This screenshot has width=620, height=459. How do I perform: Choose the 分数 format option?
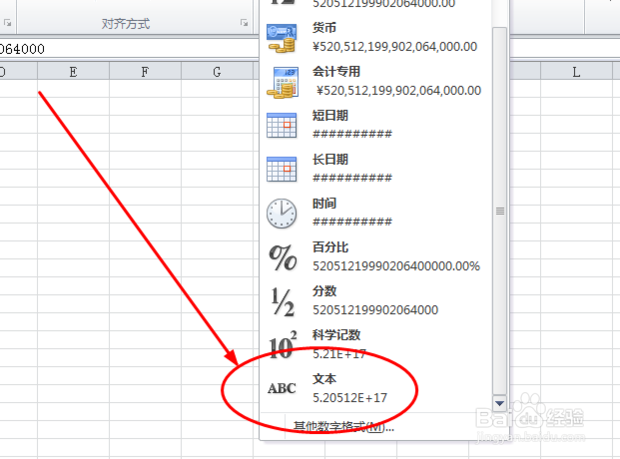[376, 301]
